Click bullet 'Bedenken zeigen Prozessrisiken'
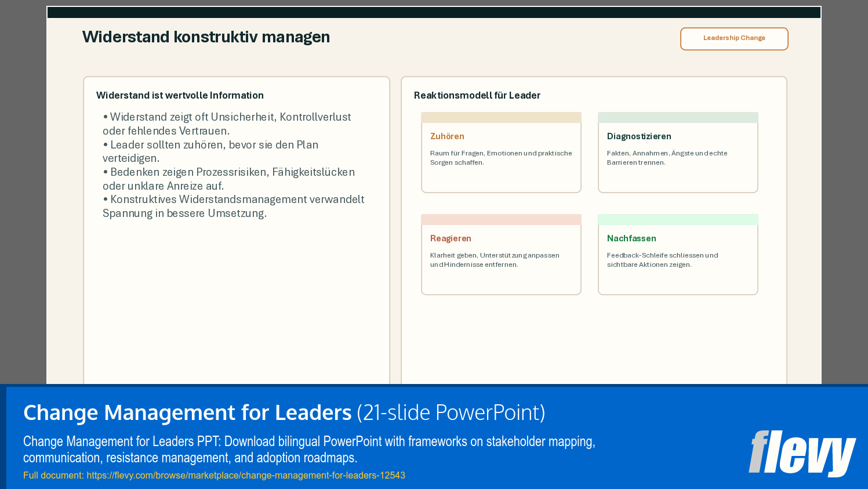868x489 pixels. pos(228,179)
